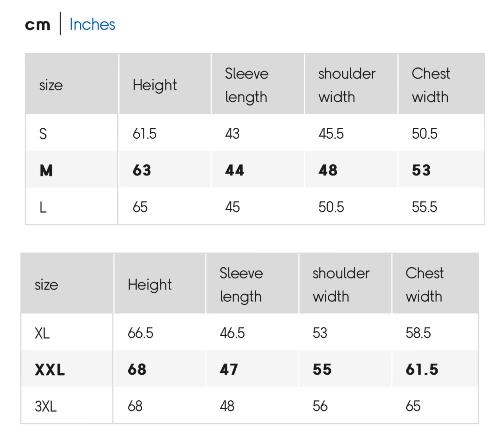Viewport: 504px width, 433px height.
Task: Click the bold XXL size label
Action: [x=50, y=370]
